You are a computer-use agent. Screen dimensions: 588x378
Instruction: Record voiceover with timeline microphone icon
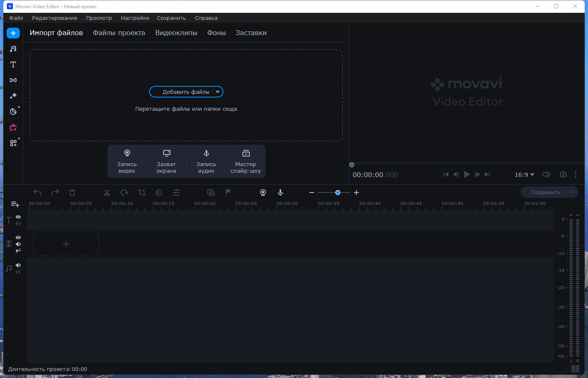pos(280,193)
